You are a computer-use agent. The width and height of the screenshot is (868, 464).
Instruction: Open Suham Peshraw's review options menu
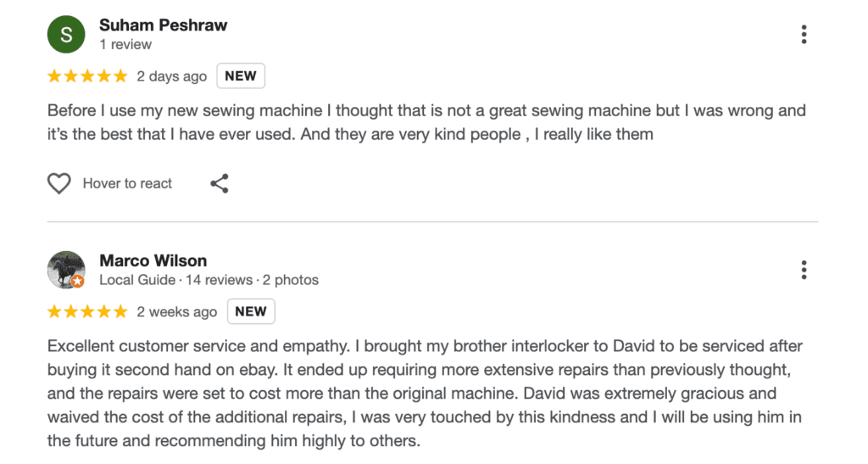tap(803, 35)
